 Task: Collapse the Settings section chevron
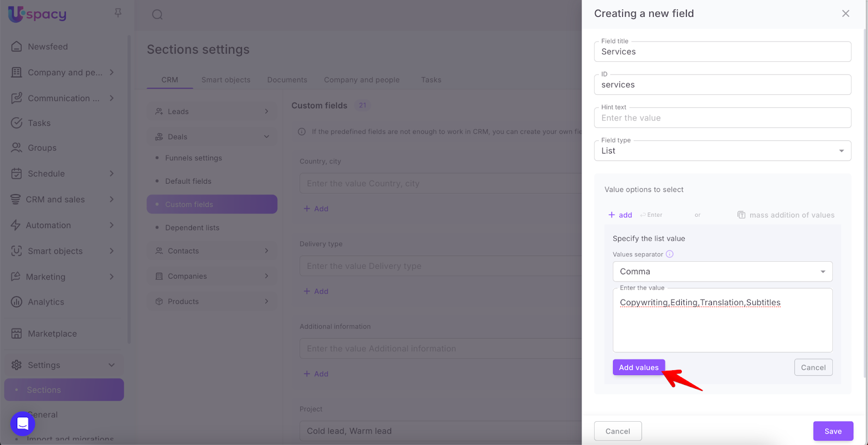pyautogui.click(x=111, y=365)
